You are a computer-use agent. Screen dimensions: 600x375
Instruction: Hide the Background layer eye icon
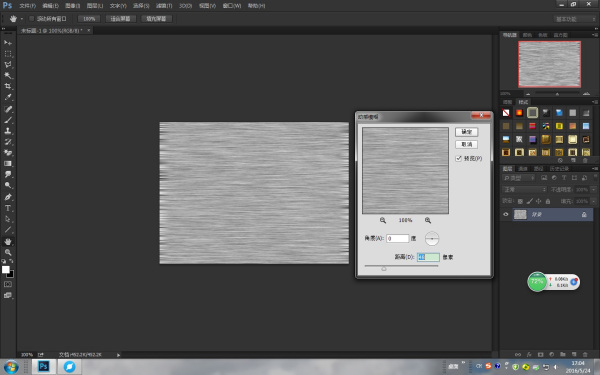pos(505,214)
